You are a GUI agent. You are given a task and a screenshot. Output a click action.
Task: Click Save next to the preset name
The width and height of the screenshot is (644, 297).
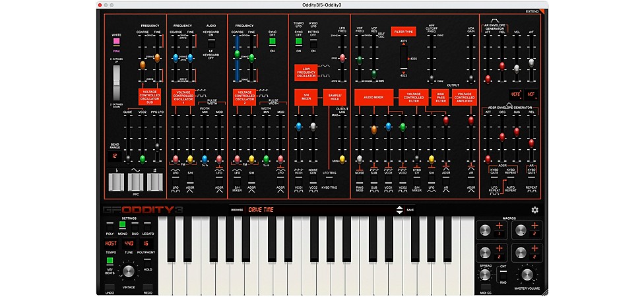coord(410,210)
